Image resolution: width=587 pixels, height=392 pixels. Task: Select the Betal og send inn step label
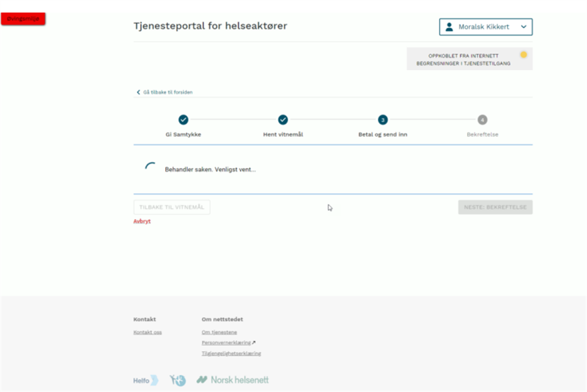point(383,135)
